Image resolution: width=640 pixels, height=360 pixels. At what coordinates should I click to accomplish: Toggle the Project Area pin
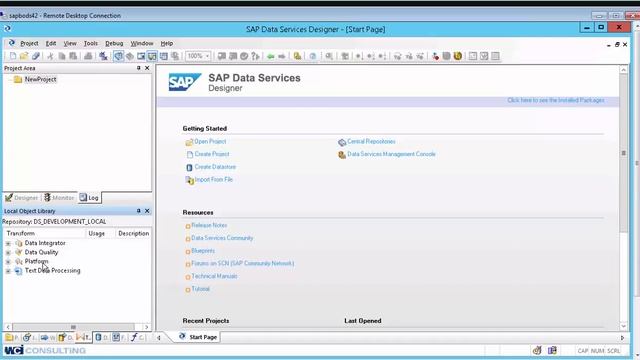[x=138, y=68]
